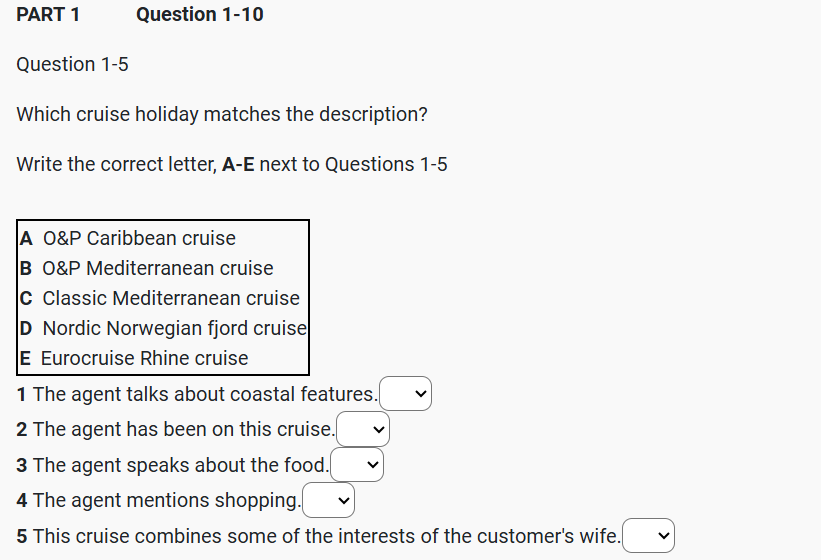Click the Question 1-5 subheading

click(x=72, y=64)
